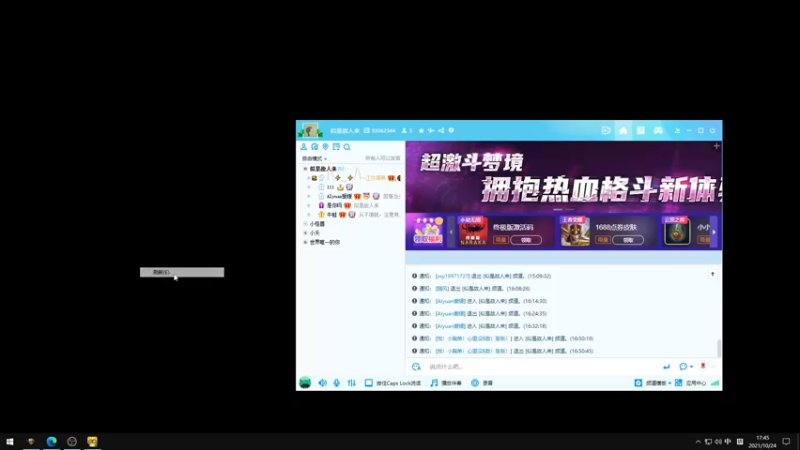
Task: Click the chat log vertical scrollbar
Action: pos(719,348)
